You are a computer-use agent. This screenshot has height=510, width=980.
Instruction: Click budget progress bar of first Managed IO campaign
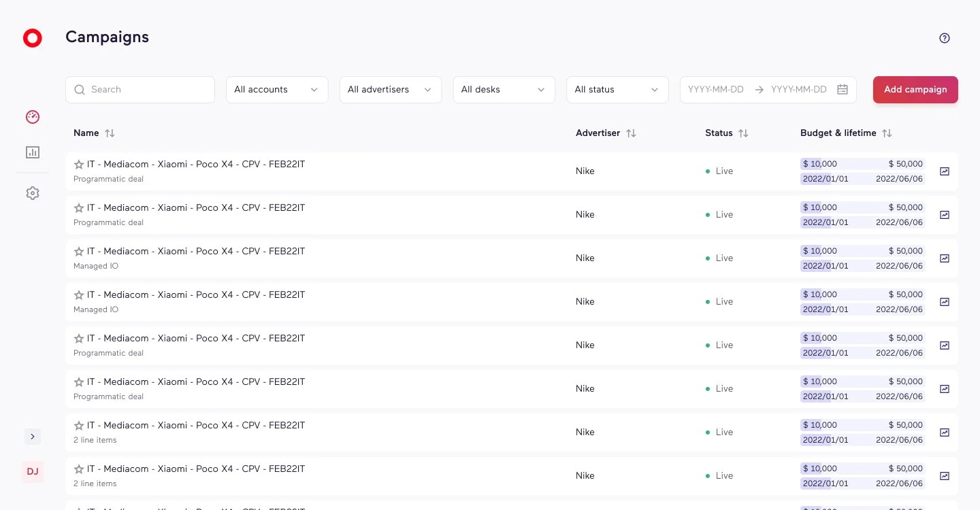(x=863, y=251)
